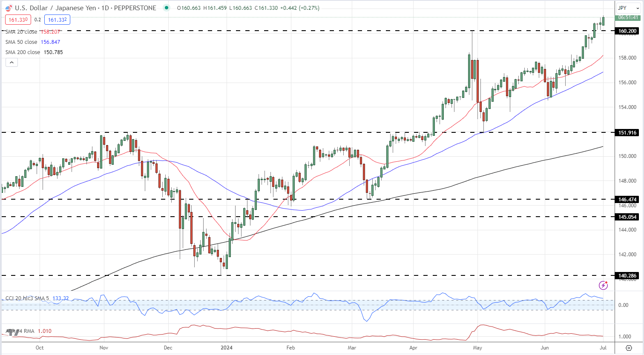Click the 148.000 price scale label
This screenshot has width=644, height=355.
tap(627, 181)
